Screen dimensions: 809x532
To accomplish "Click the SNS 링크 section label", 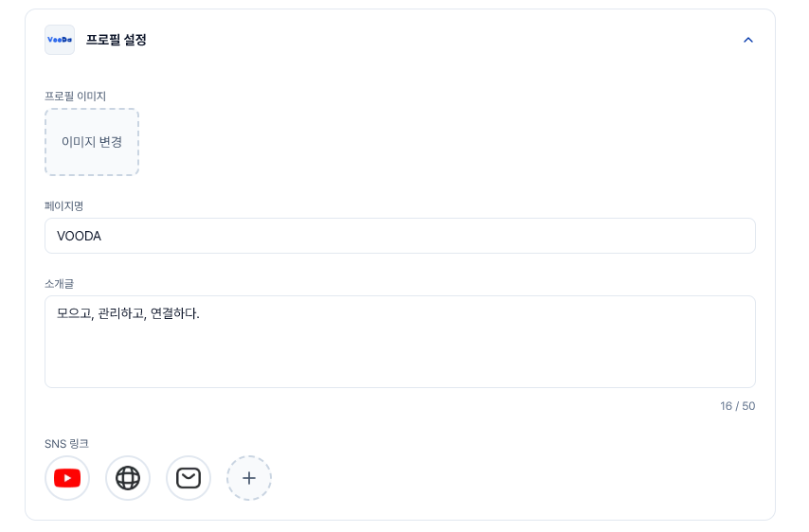I will (66, 443).
